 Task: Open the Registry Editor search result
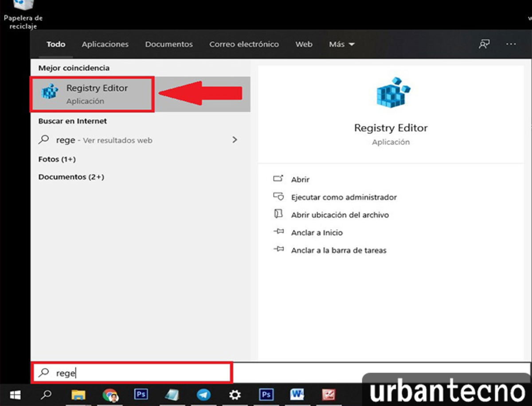click(x=92, y=93)
